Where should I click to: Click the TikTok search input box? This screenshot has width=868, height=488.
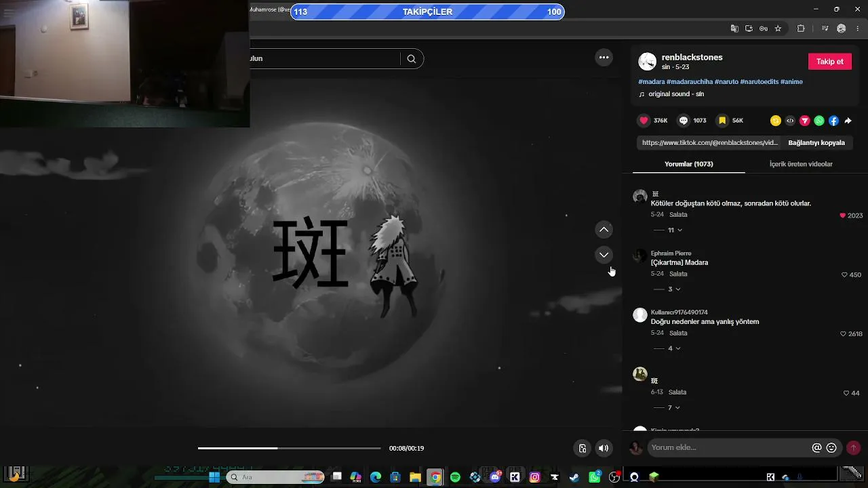pos(325,59)
